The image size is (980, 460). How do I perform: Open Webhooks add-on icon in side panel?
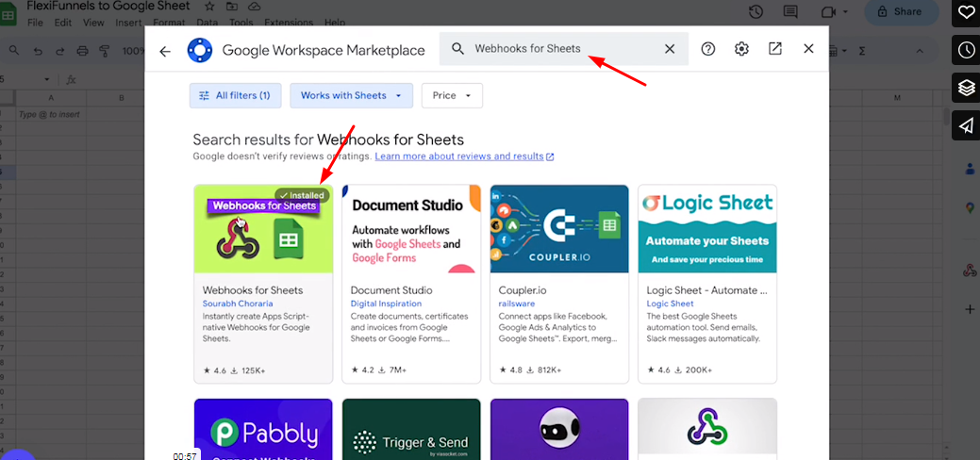(970, 271)
